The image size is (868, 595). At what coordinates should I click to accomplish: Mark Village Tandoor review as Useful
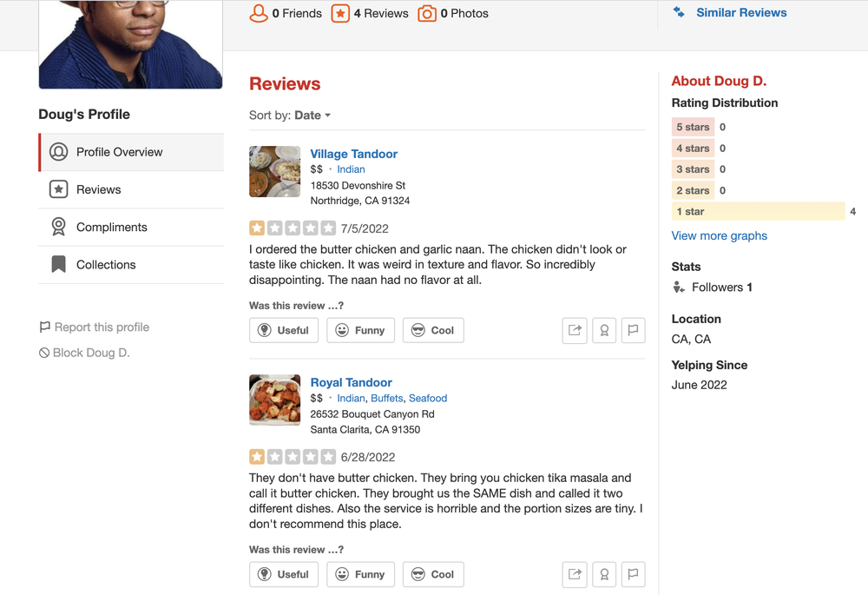[284, 330]
